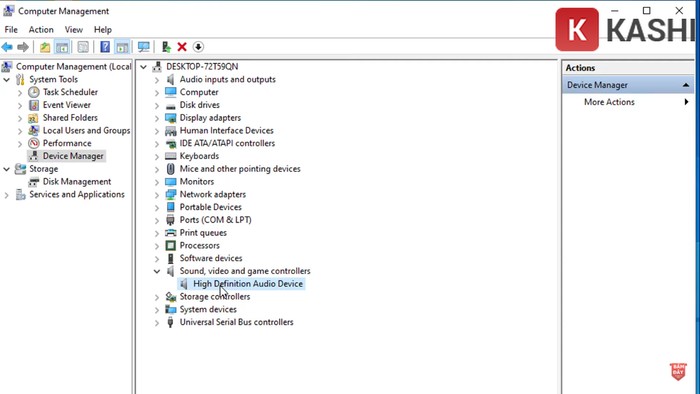Click the Disable device down-arrow icon
The height and width of the screenshot is (394, 700).
[x=198, y=47]
